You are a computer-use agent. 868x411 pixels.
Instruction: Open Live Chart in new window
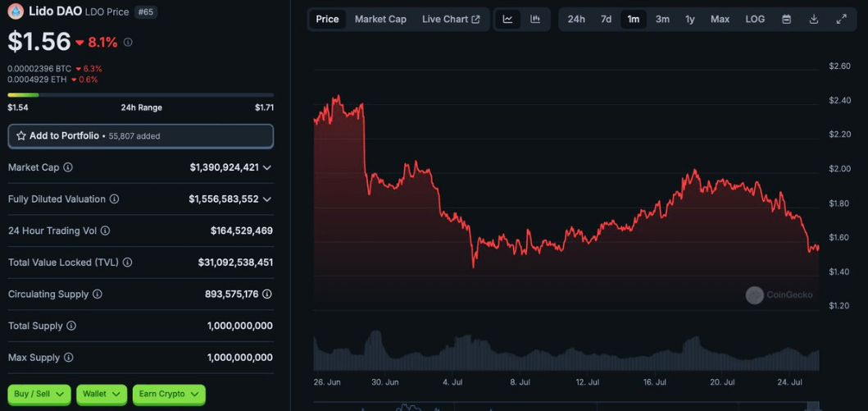coord(451,20)
